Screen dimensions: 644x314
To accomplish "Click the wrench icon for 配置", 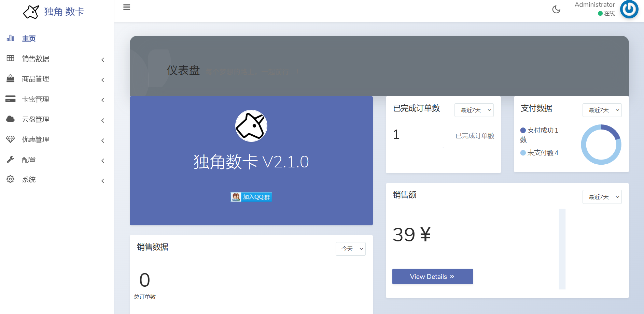I will (11, 159).
